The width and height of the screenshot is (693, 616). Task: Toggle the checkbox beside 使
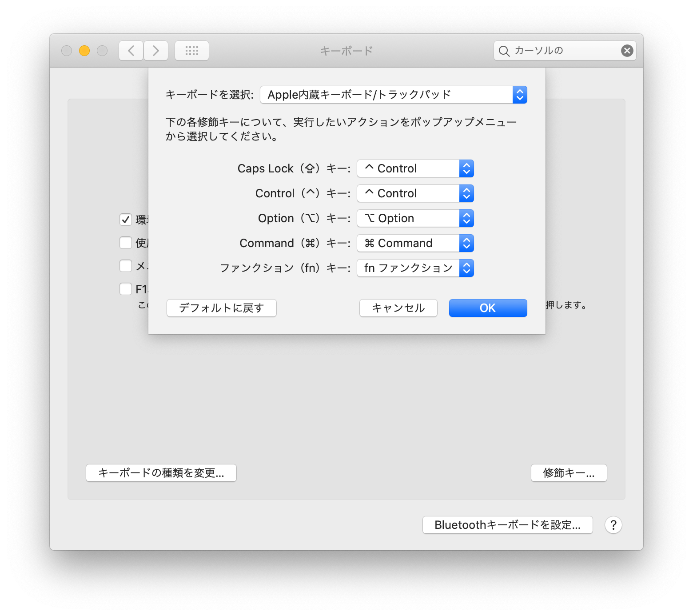126,243
